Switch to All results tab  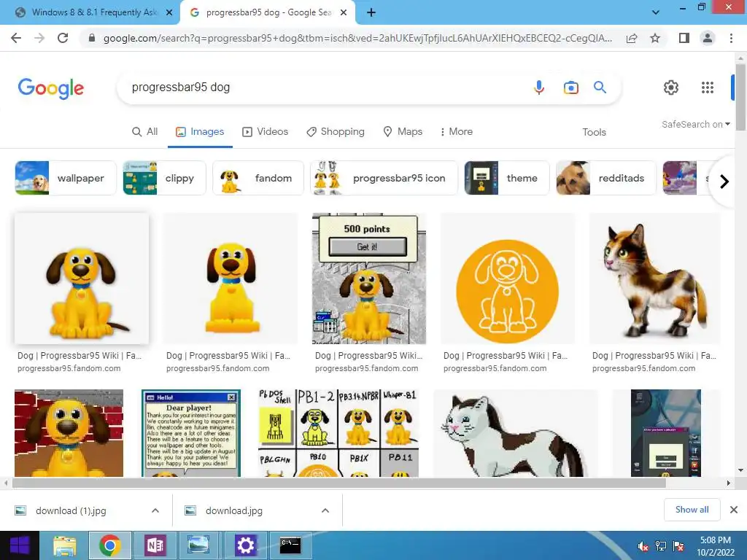(145, 132)
